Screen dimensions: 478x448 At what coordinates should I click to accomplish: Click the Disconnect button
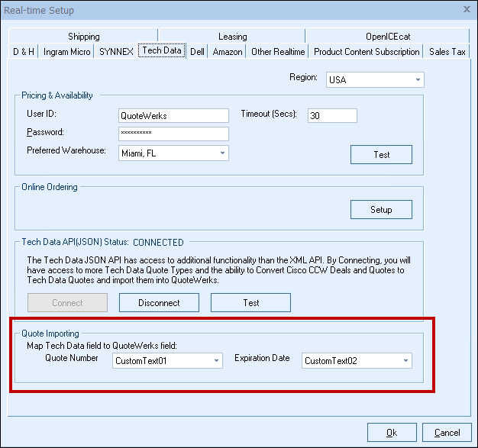point(159,303)
